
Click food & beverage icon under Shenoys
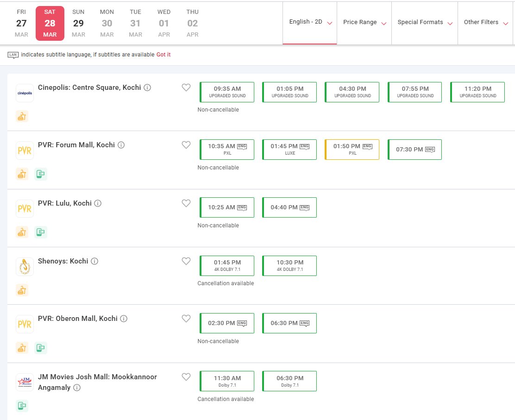pos(22,290)
